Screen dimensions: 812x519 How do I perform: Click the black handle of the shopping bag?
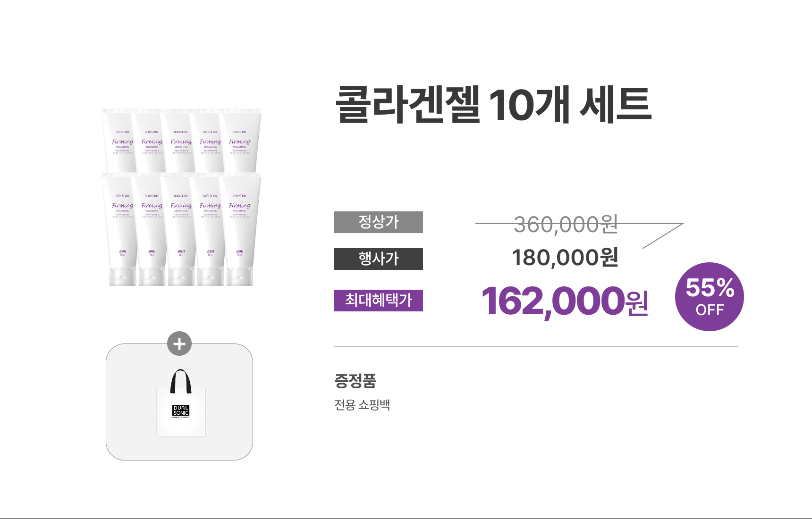pos(181,379)
